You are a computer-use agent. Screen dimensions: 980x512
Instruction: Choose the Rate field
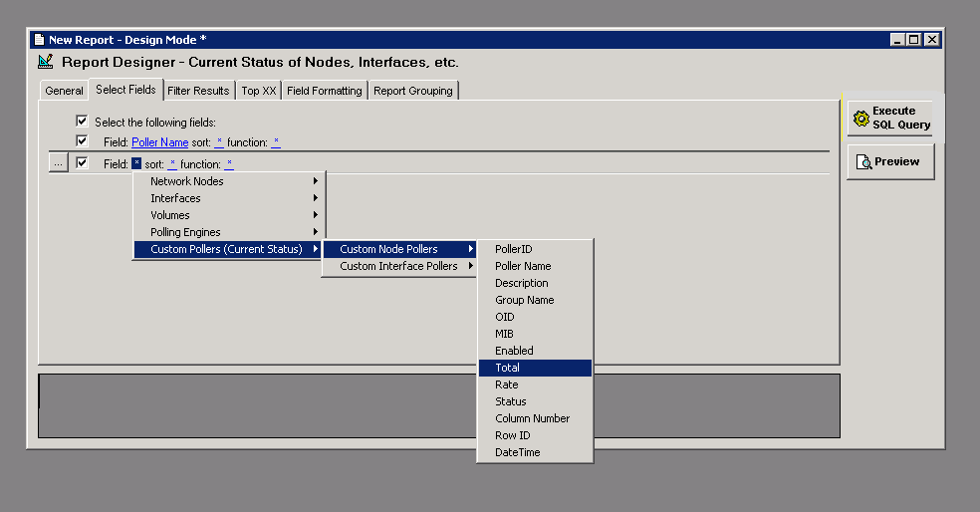[x=535, y=384]
